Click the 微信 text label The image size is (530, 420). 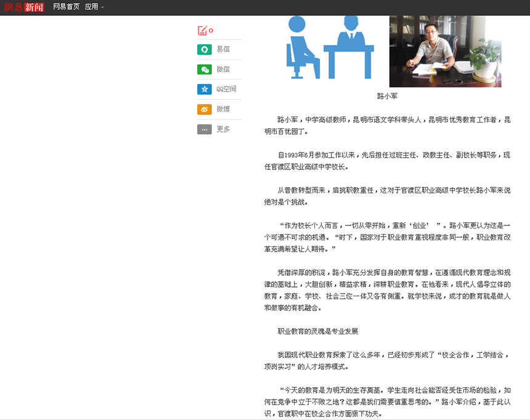coord(222,70)
